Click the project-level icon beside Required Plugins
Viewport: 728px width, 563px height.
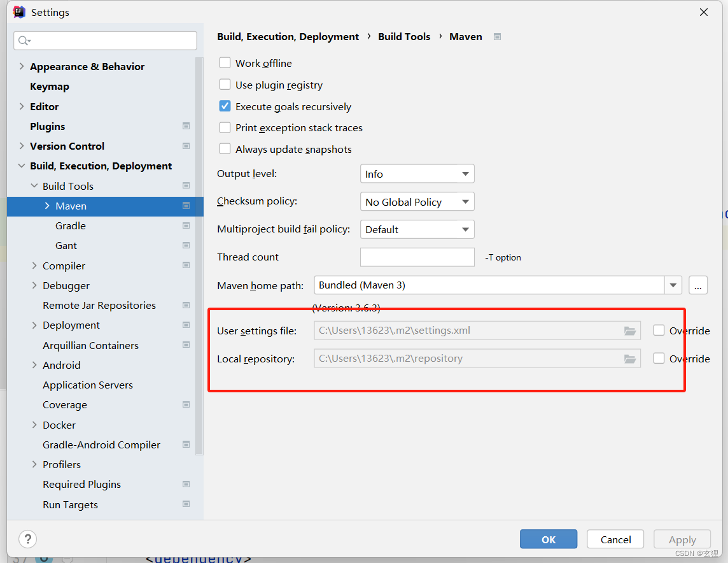click(186, 484)
